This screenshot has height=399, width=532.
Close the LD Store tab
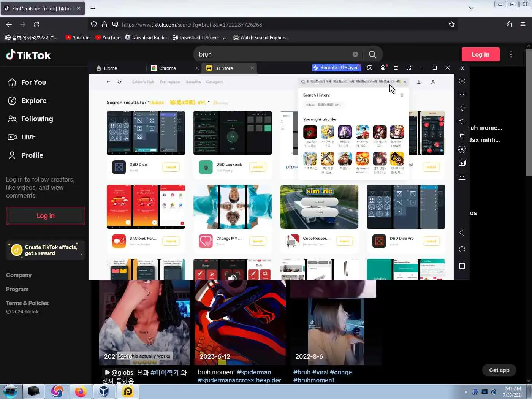coord(252,68)
